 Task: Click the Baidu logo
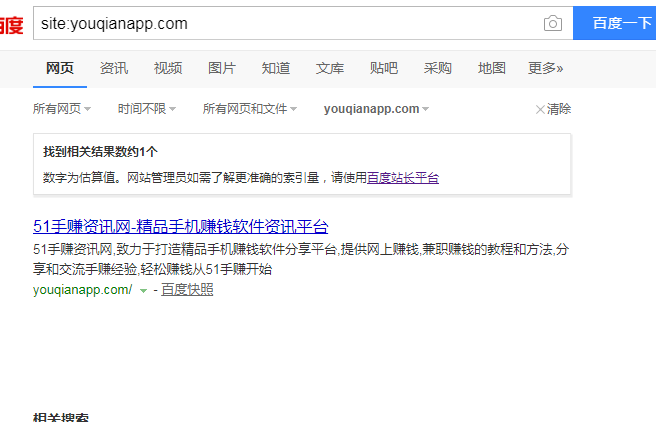pos(11,24)
